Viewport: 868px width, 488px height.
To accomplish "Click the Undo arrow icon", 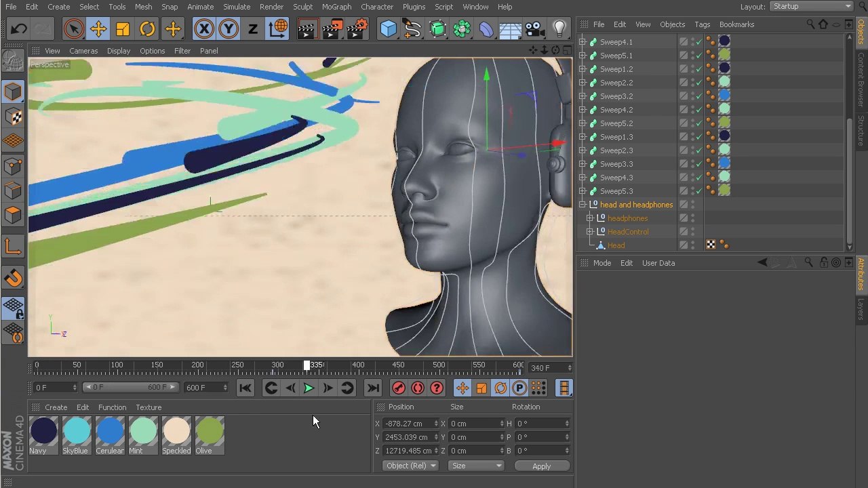I will tap(19, 29).
